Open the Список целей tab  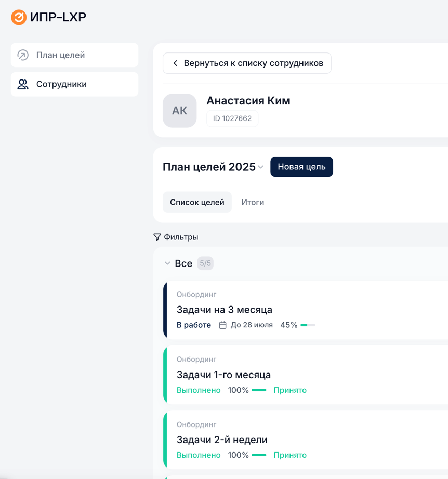(x=197, y=202)
